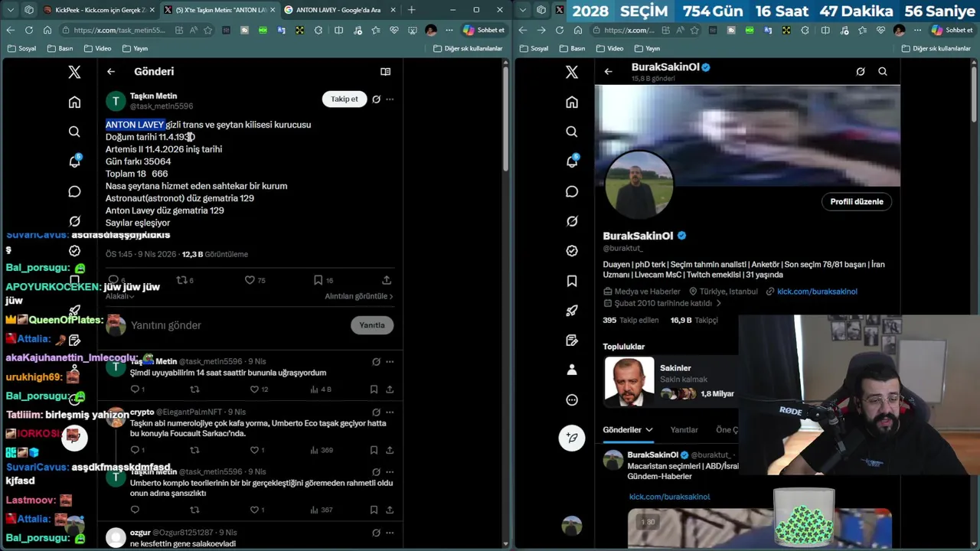Switch to KickPeek browser tab
Viewport: 980px width, 551px height.
pyautogui.click(x=100, y=10)
